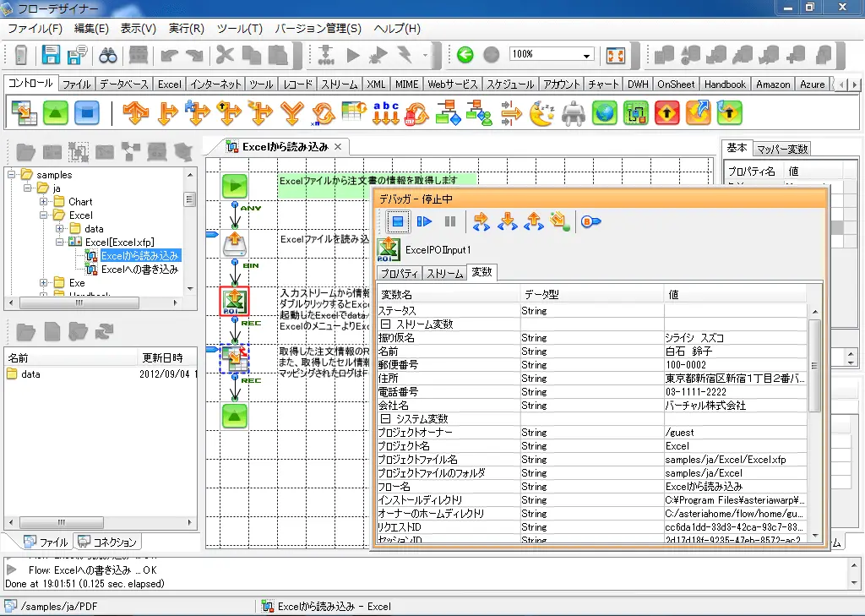The width and height of the screenshot is (865, 616).
Task: Open the ストリーム tab in debugger
Action: 444,273
